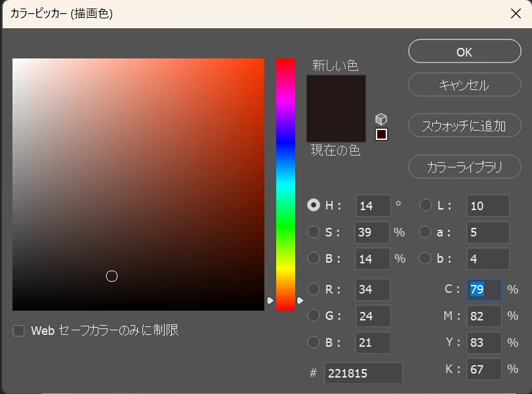The width and height of the screenshot is (532, 394).
Task: Click the hue slider's left arrow handle
Action: click(x=270, y=301)
